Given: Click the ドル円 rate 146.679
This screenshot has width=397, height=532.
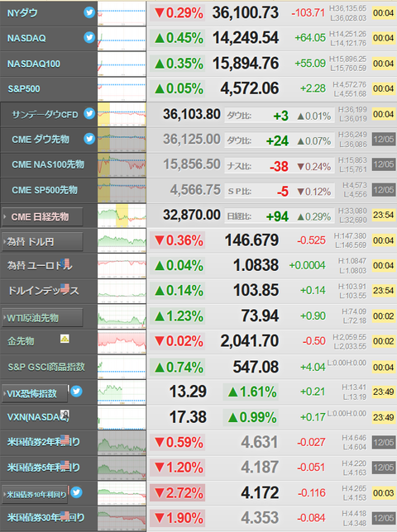Looking at the screenshot, I should pos(251,240).
